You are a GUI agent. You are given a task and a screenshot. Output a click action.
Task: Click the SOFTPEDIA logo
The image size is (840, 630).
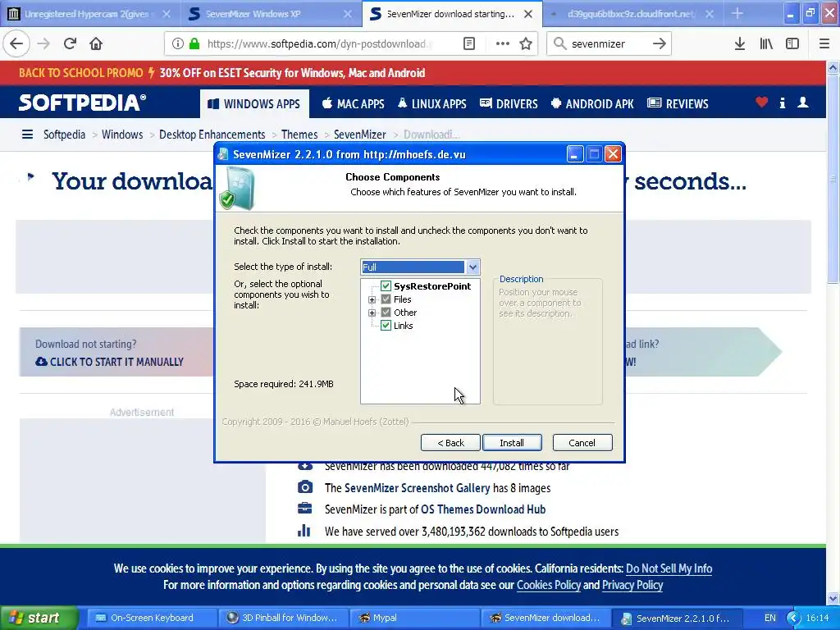click(x=82, y=103)
